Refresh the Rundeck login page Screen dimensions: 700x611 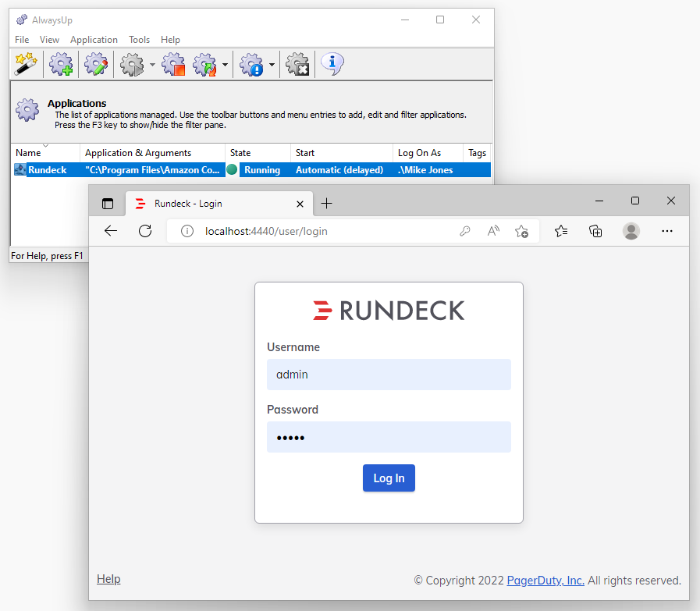[144, 231]
